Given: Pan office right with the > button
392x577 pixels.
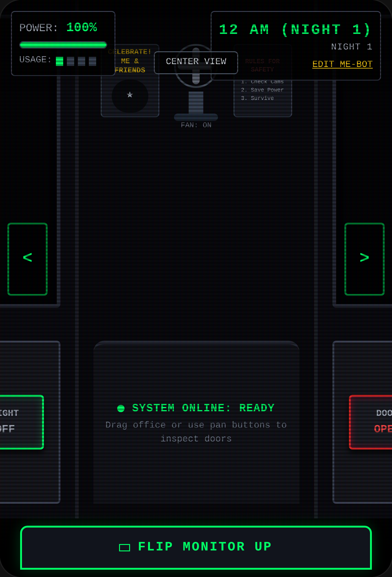Looking at the screenshot, I should point(365,259).
